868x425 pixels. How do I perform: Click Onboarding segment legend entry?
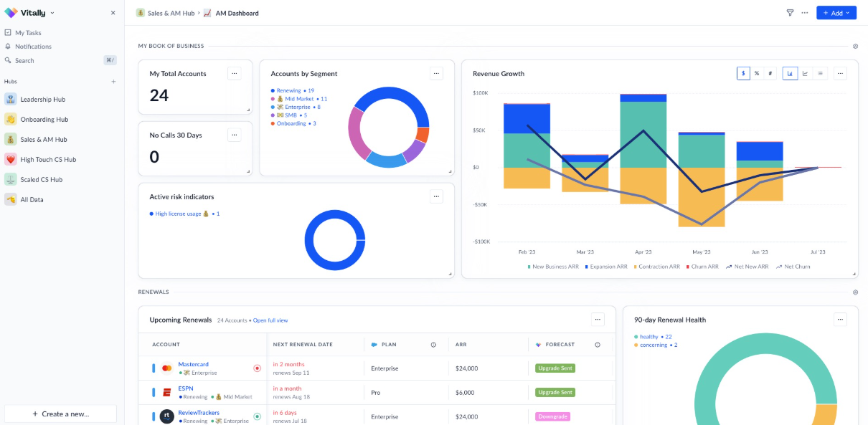pyautogui.click(x=293, y=123)
